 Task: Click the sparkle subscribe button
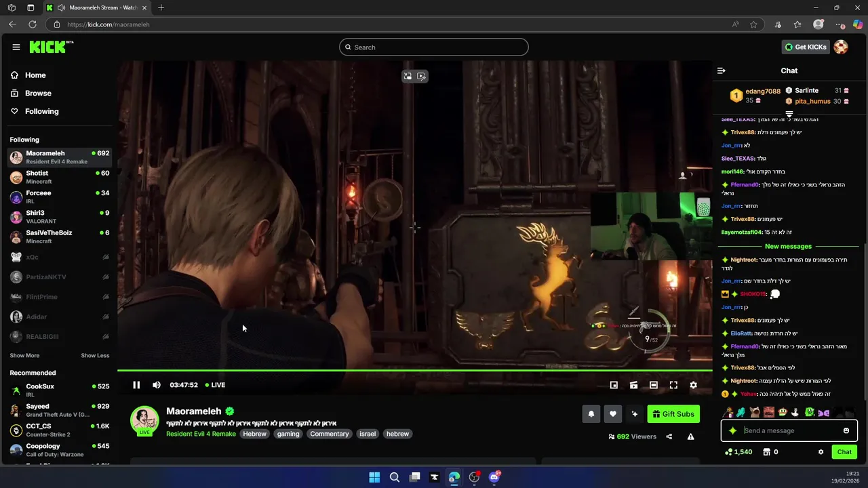[635, 414]
